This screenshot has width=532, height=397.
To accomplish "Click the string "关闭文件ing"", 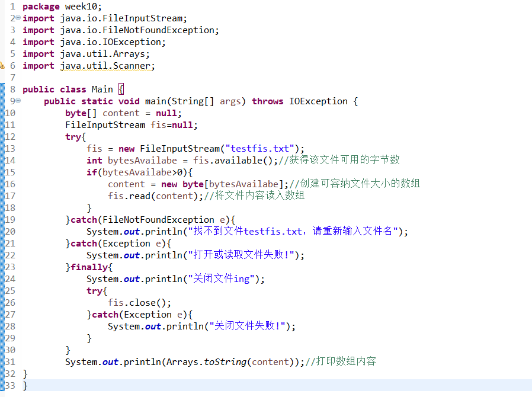I will click(221, 279).
